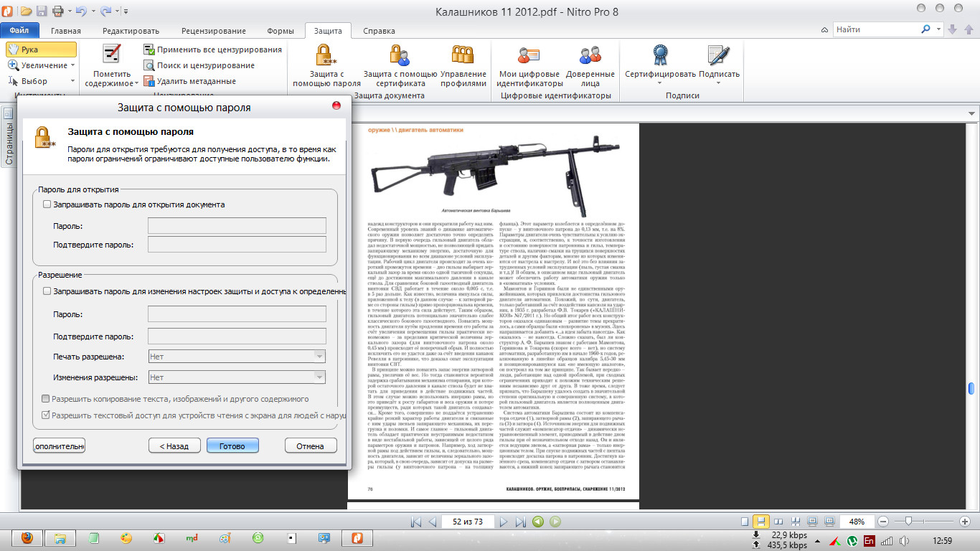The width and height of the screenshot is (980, 551).
Task: Click the search magnifier icon
Action: click(925, 29)
